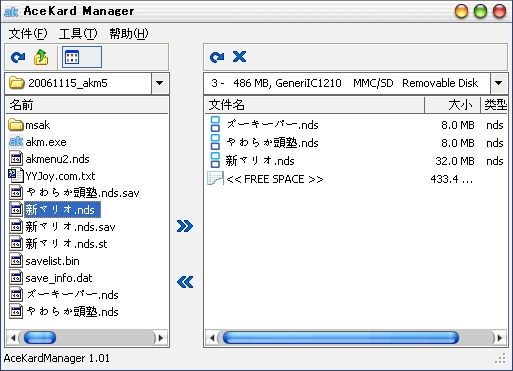
Task: Select the akm.exe application icon
Action: point(16,142)
